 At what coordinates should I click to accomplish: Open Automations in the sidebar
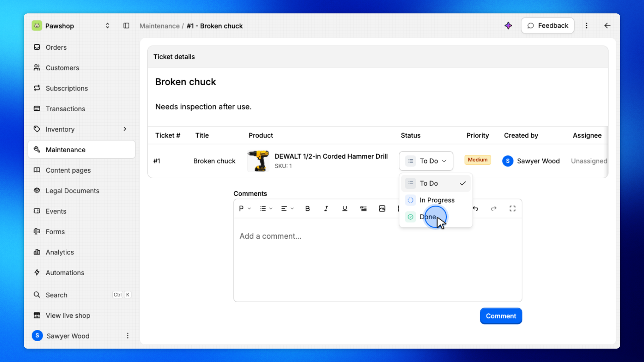click(82, 273)
